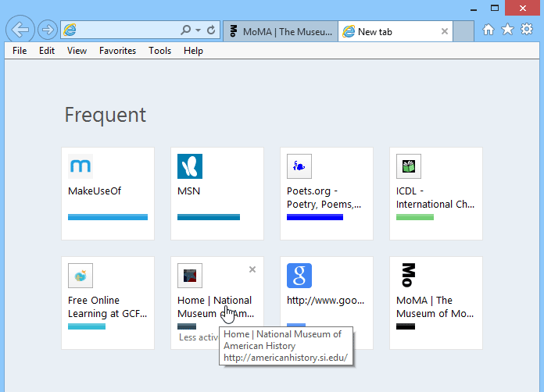Image resolution: width=544 pixels, height=392 pixels.
Task: Go back with the Back arrow button
Action: (x=20, y=30)
